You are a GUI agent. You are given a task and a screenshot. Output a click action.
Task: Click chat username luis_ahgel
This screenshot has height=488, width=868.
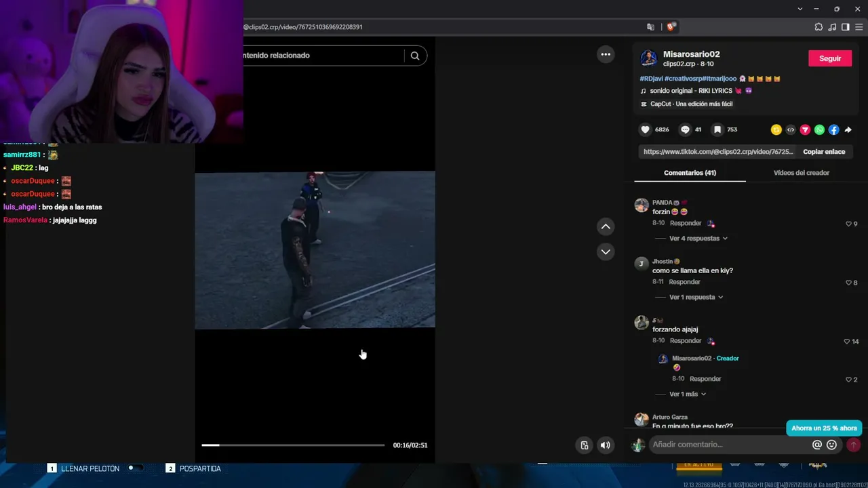(x=20, y=207)
